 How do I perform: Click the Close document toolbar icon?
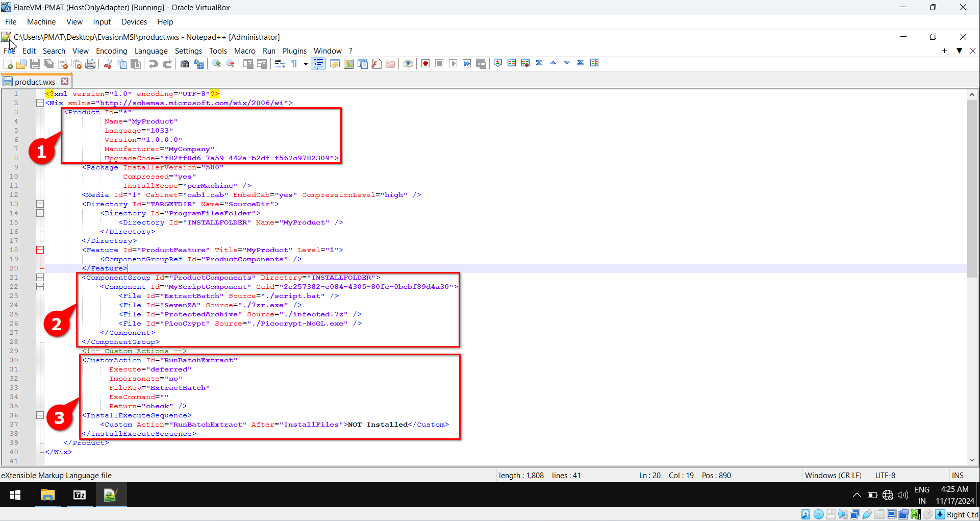click(63, 64)
